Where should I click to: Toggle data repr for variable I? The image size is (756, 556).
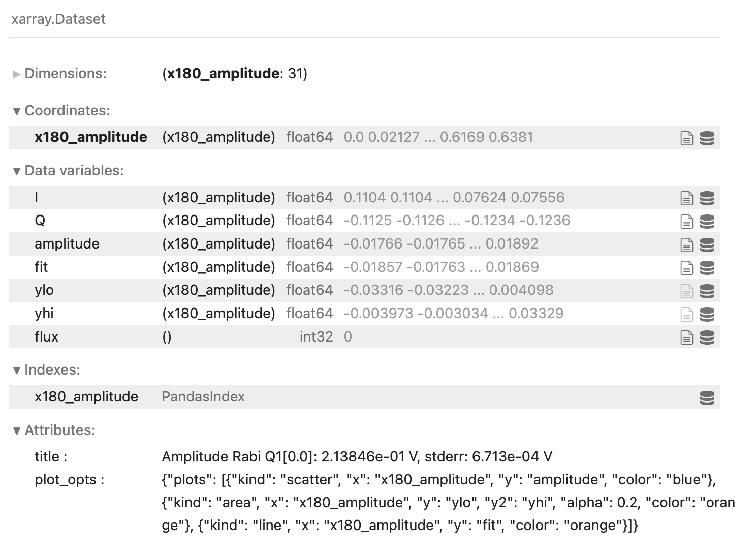pos(707,198)
